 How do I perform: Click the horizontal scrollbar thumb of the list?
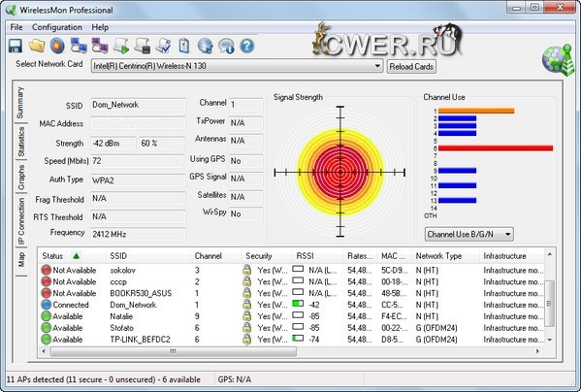[x=173, y=351]
